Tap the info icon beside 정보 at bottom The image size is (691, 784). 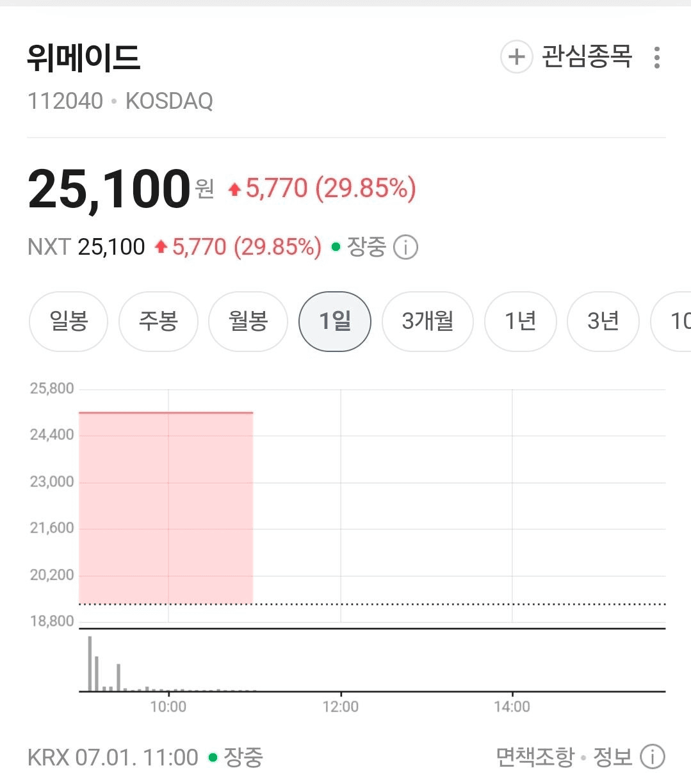[653, 757]
